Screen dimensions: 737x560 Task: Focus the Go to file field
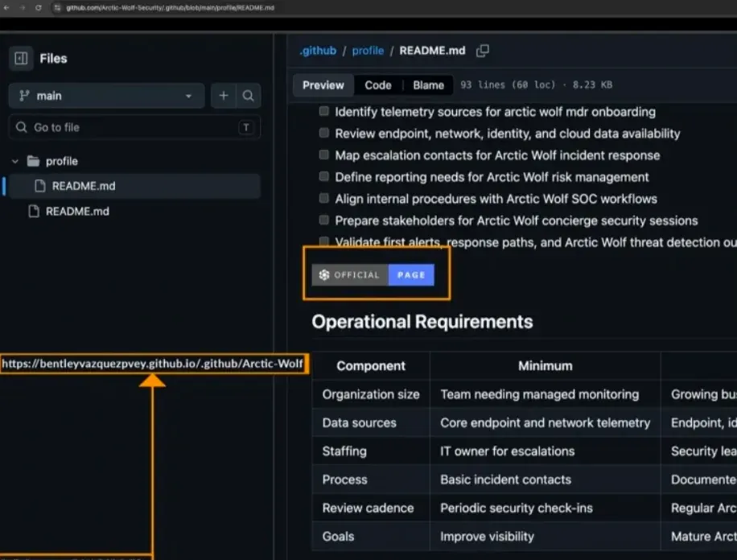(x=134, y=127)
